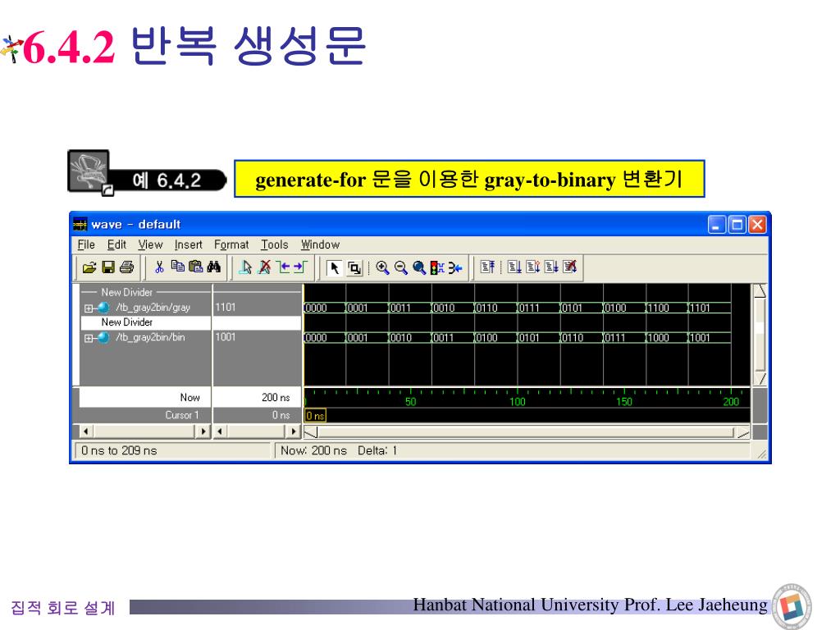Screen dimensions: 840x630
Task: Click the Now 200 ns time value
Action: pyautogui.click(x=276, y=398)
